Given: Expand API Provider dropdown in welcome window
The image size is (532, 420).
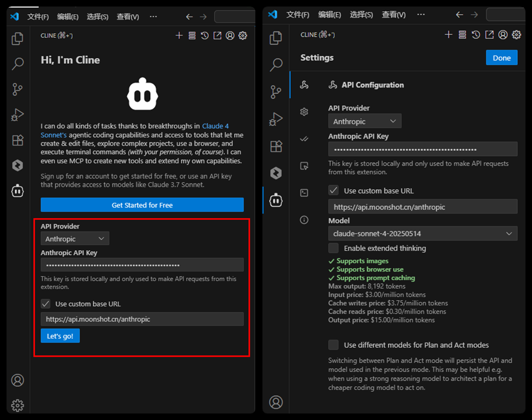Looking at the screenshot, I should pyautogui.click(x=75, y=238).
